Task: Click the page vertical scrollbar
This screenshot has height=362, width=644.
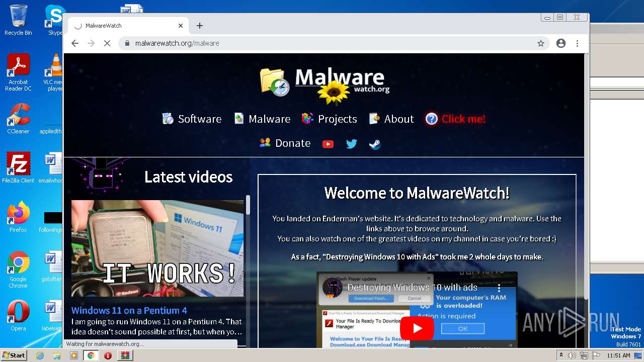Action: pos(586,176)
